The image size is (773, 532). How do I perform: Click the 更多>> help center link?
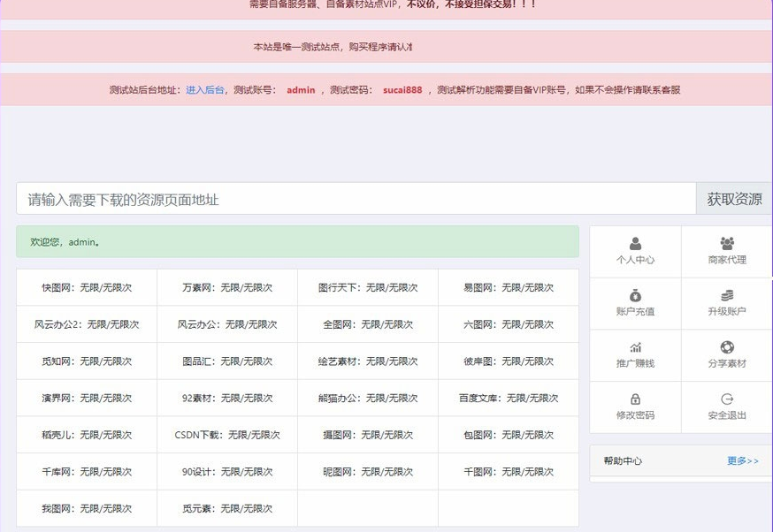[742, 461]
